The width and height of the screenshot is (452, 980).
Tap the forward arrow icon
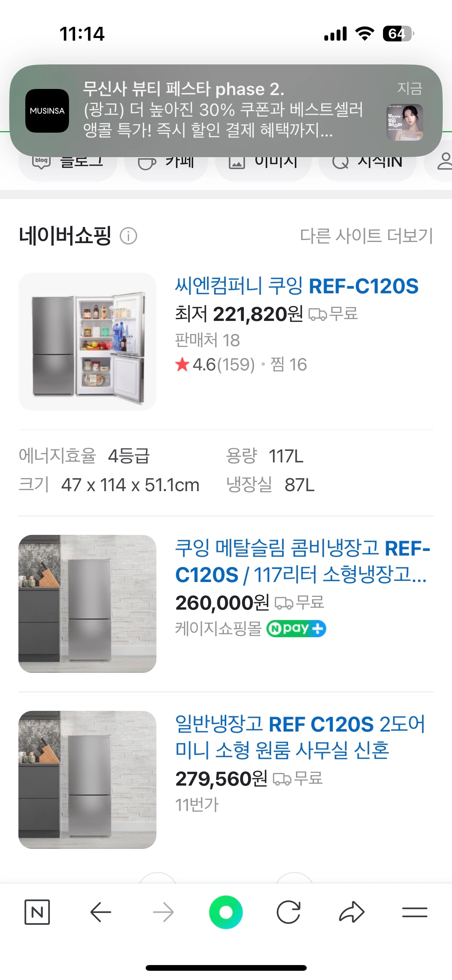(x=163, y=912)
